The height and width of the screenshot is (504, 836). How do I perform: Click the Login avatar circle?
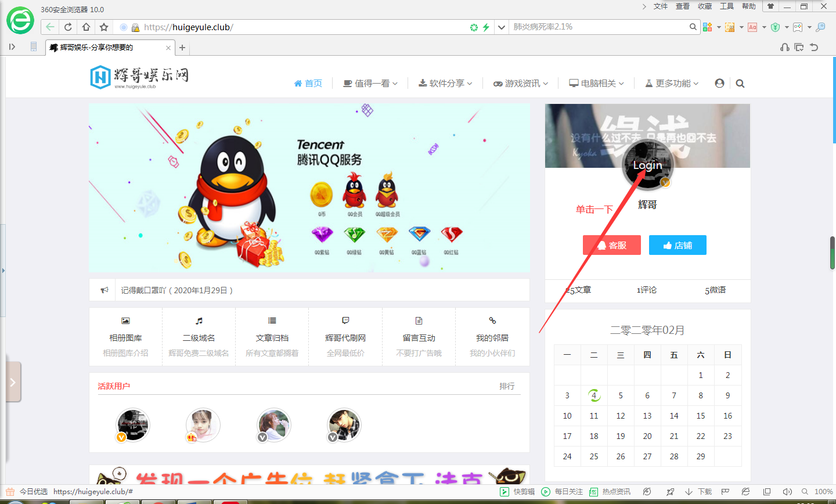click(x=647, y=165)
